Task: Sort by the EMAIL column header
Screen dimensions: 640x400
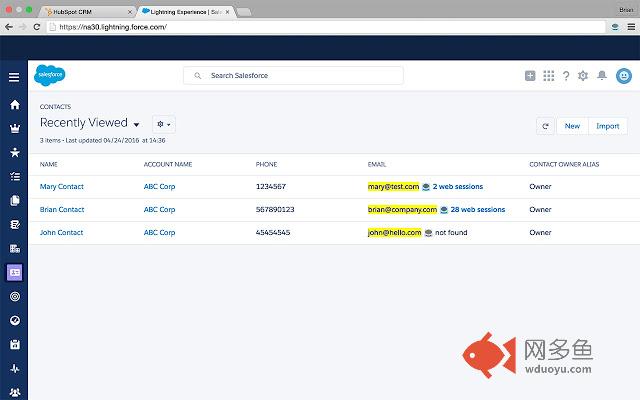Action: coord(377,164)
